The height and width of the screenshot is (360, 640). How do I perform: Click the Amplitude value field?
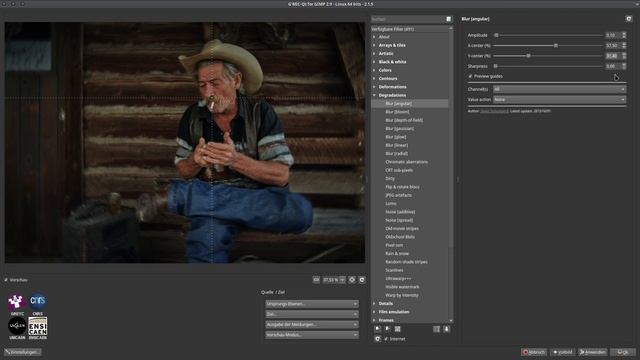(x=613, y=35)
